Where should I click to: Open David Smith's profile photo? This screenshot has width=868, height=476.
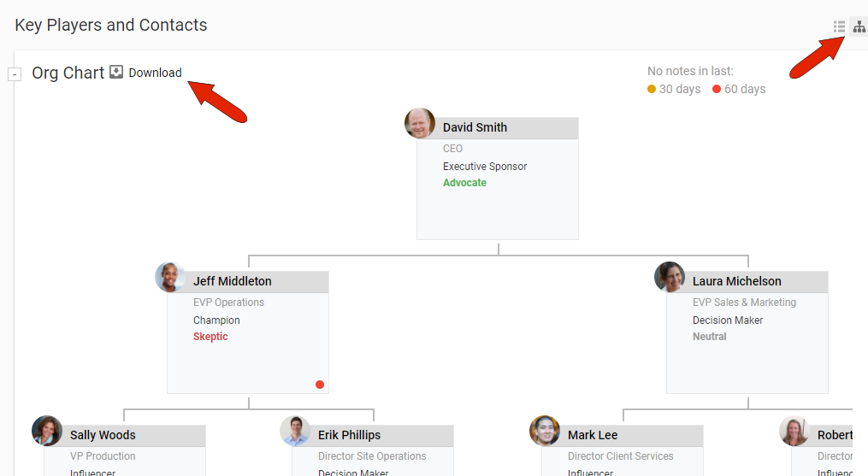420,123
